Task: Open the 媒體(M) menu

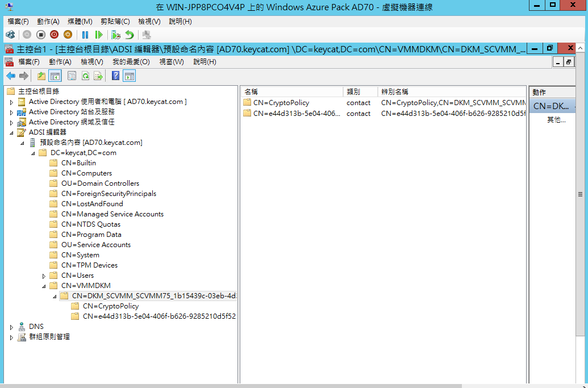Action: coord(80,22)
